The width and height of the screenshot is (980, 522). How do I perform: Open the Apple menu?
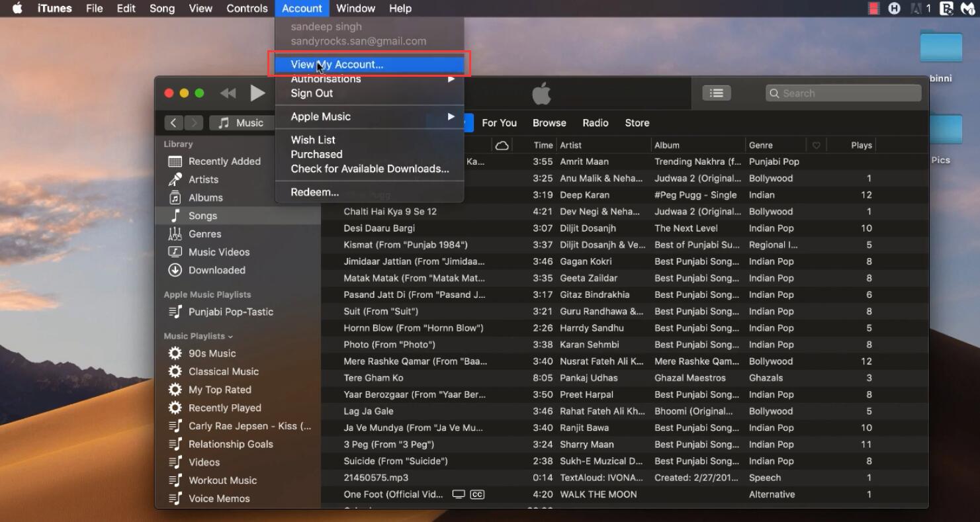click(17, 8)
